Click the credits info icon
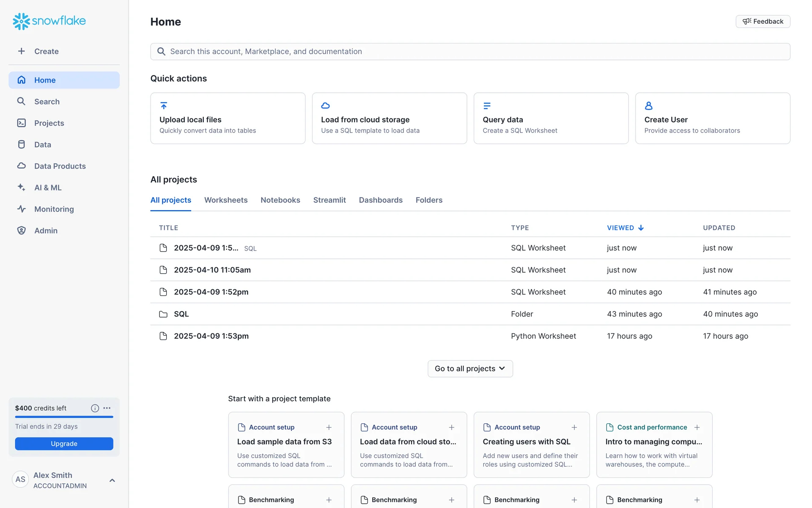 click(95, 408)
